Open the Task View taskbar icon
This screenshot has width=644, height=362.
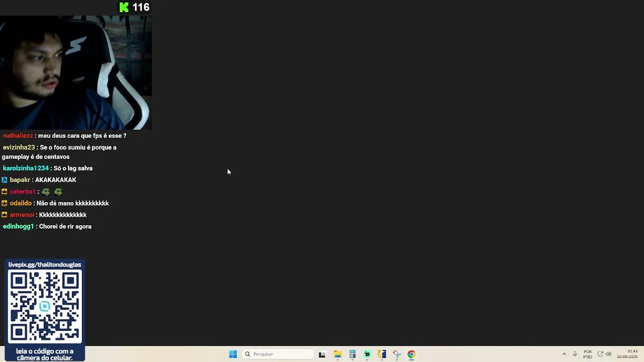(x=322, y=354)
